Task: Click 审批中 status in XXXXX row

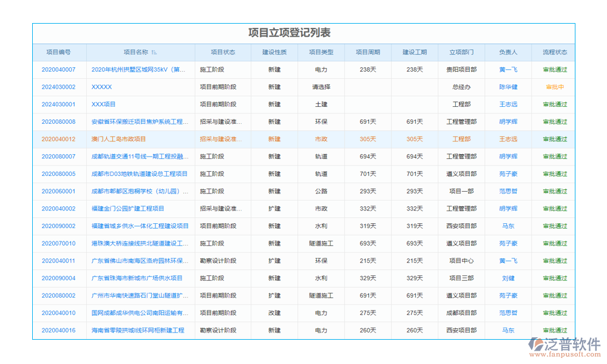Action: pos(554,87)
